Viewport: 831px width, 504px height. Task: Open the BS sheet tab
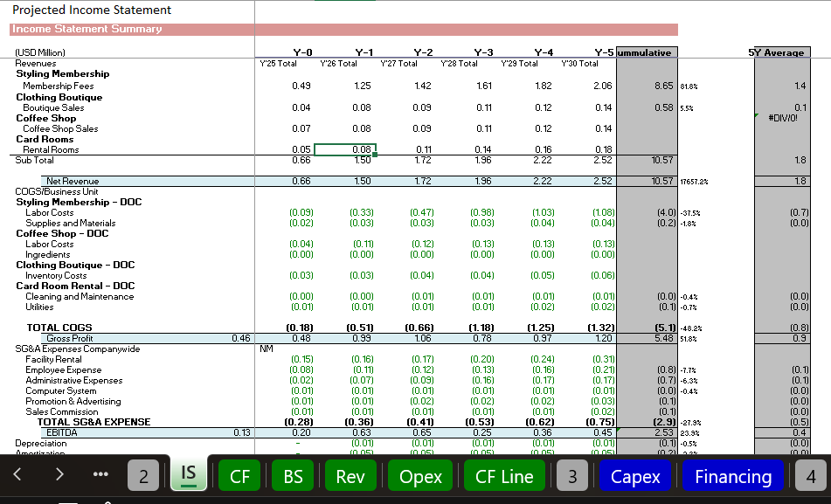293,476
